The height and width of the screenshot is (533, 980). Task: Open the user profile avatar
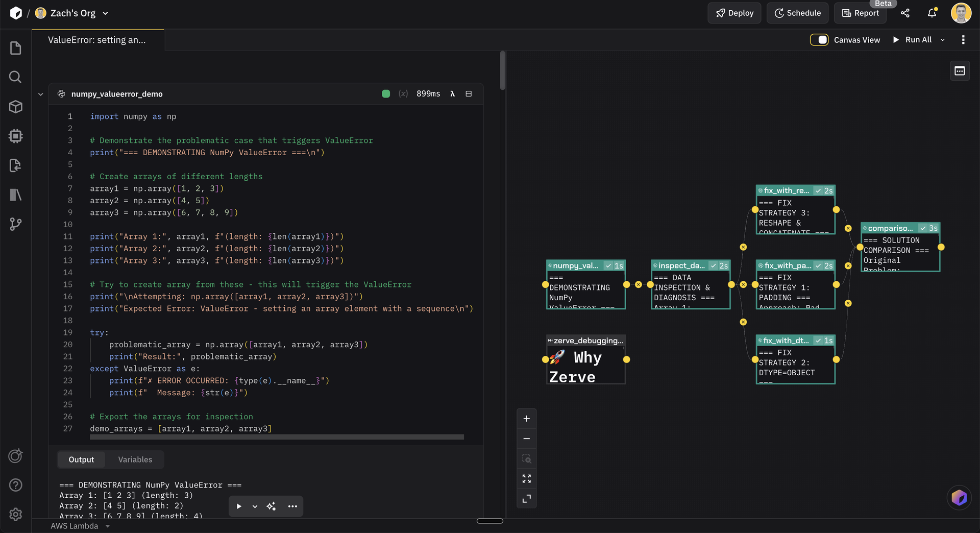(x=961, y=13)
